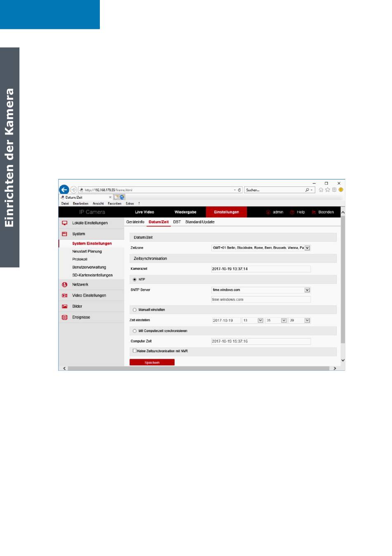The height and width of the screenshot is (556, 392).
Task: Click the Ereignisse sidebar icon
Action: (x=64, y=318)
